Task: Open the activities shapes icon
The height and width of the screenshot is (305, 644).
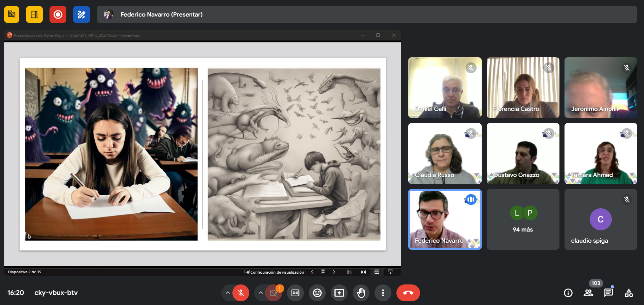Action: pos(629,293)
